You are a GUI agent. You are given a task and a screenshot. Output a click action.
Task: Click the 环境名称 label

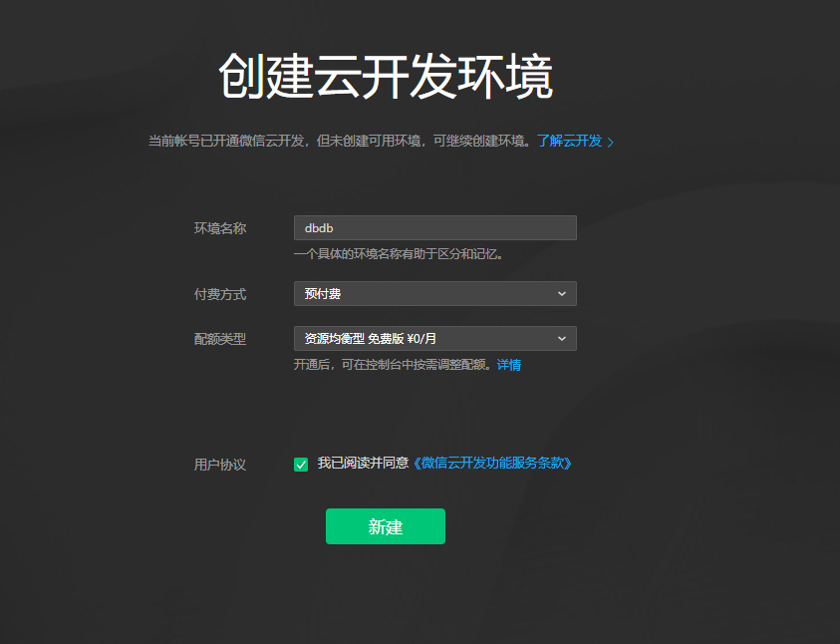[220, 228]
